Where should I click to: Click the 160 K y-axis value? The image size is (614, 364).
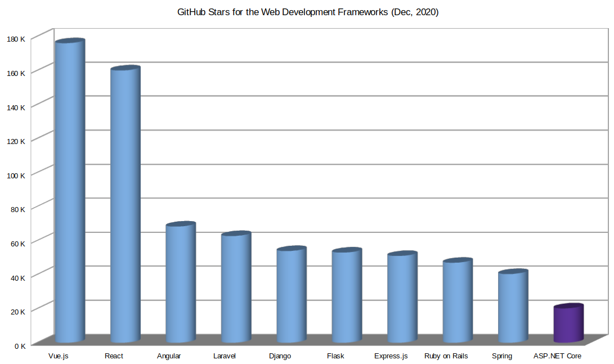(16, 73)
